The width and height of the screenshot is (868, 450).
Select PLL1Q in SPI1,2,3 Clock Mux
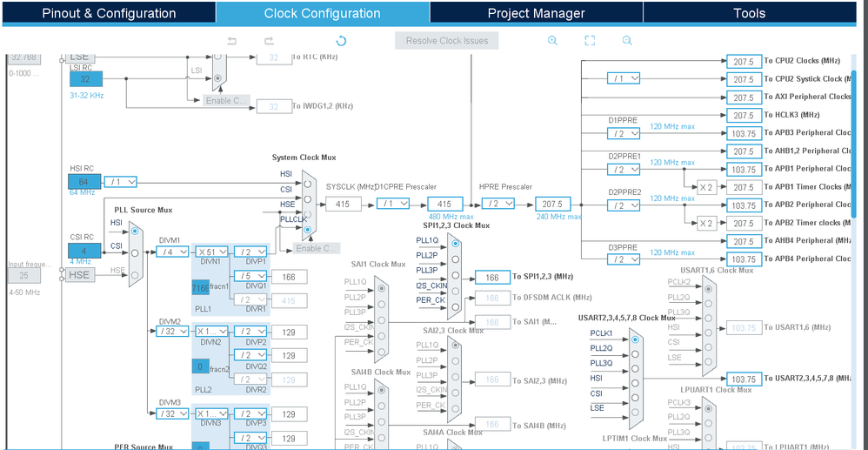455,244
